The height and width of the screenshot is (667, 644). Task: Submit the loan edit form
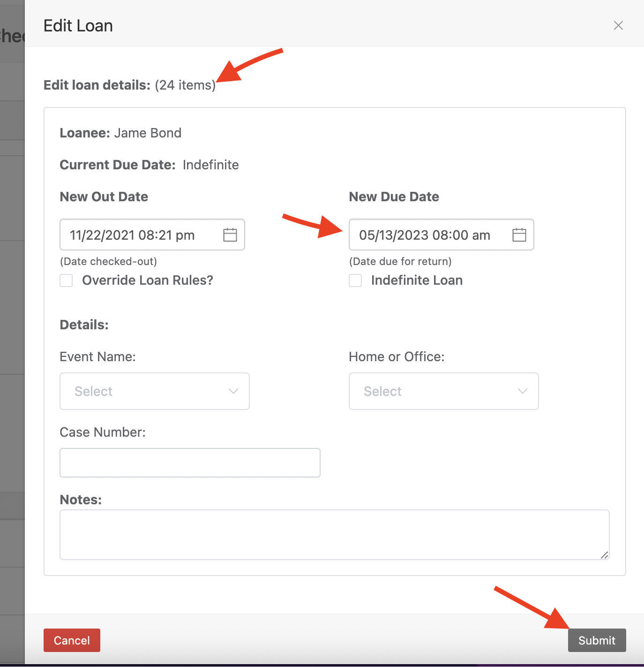coord(596,640)
